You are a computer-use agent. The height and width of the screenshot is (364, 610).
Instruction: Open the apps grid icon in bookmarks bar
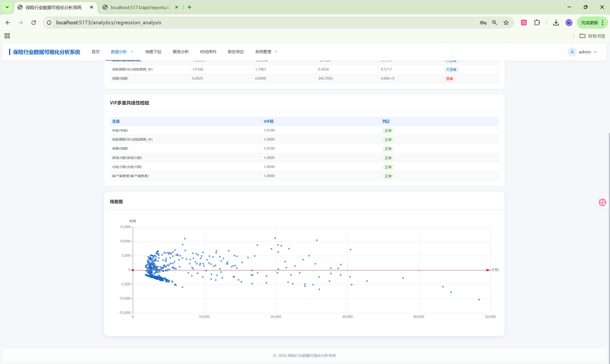(x=7, y=36)
